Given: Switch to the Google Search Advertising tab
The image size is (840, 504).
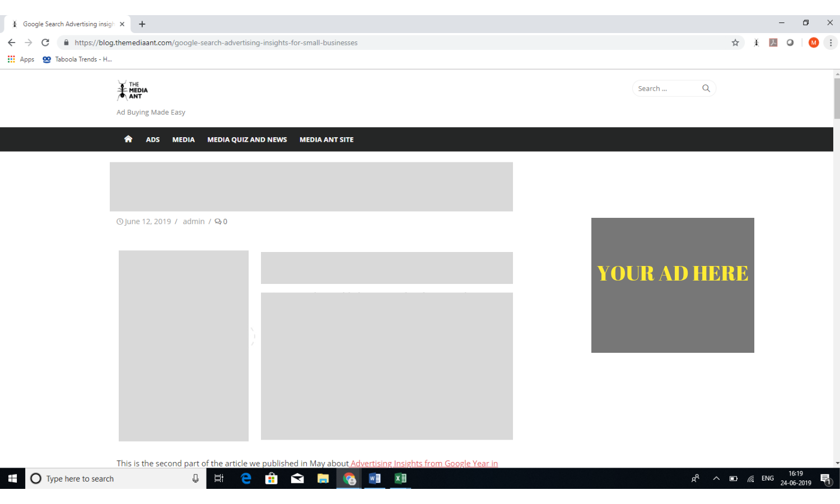Looking at the screenshot, I should coord(67,24).
